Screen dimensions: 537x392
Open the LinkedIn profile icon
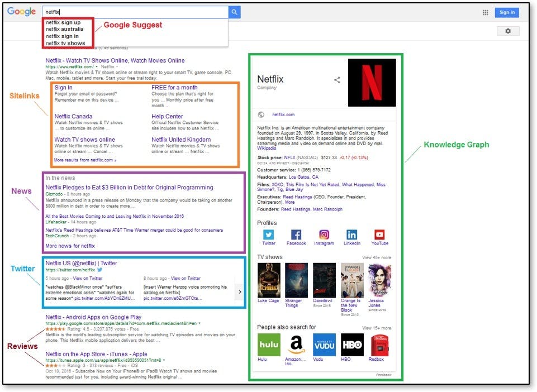351,235
